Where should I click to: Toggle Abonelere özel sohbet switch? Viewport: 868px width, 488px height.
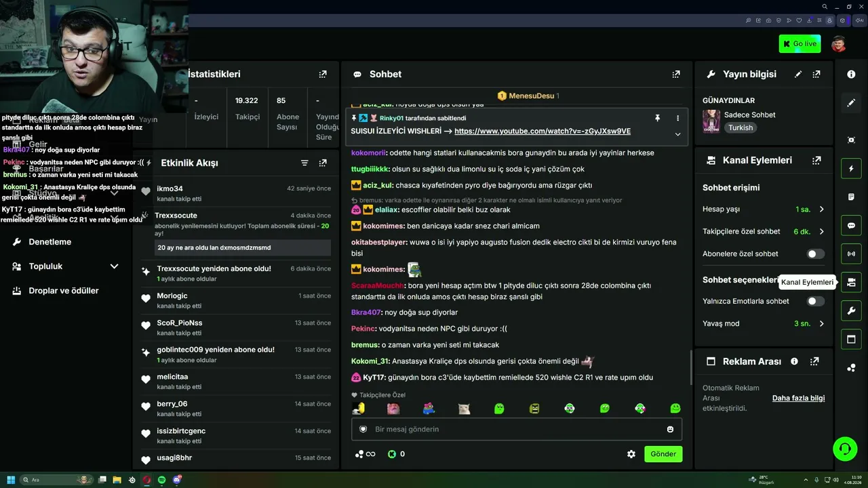[815, 253]
